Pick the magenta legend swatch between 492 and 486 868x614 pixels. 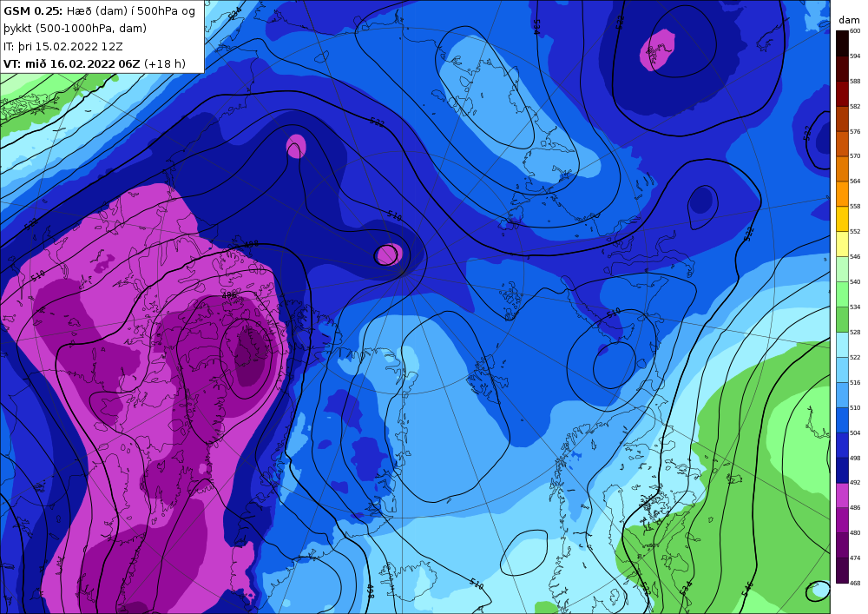pos(842,496)
